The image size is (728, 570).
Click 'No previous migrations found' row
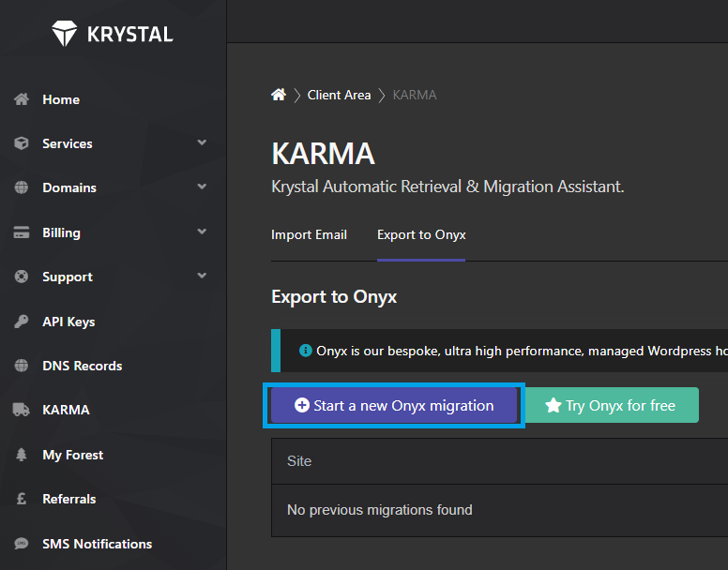[379, 510]
